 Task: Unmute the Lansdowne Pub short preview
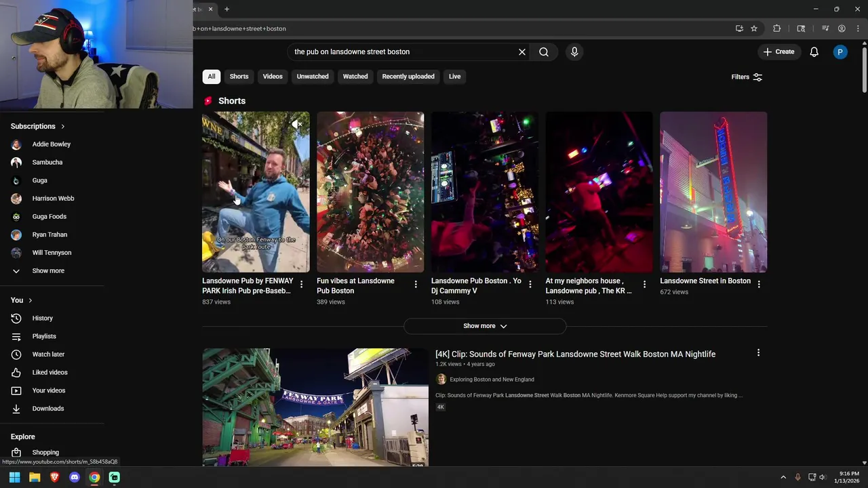[x=297, y=124]
